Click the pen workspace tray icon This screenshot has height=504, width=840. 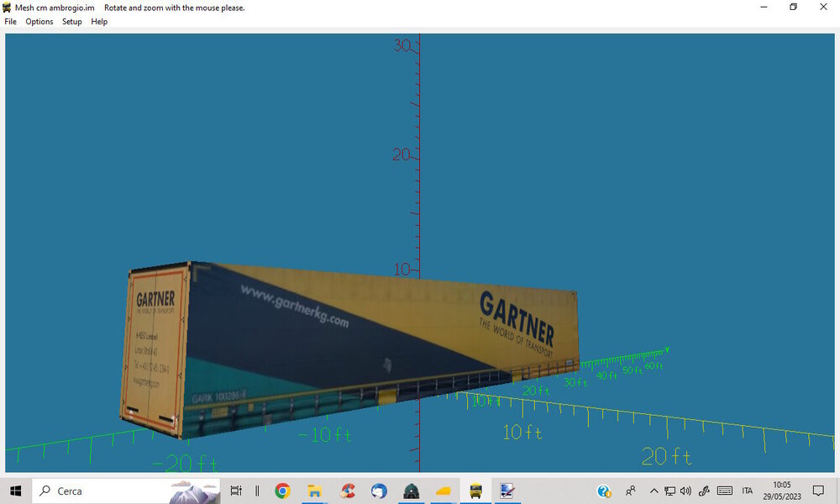pyautogui.click(x=704, y=491)
